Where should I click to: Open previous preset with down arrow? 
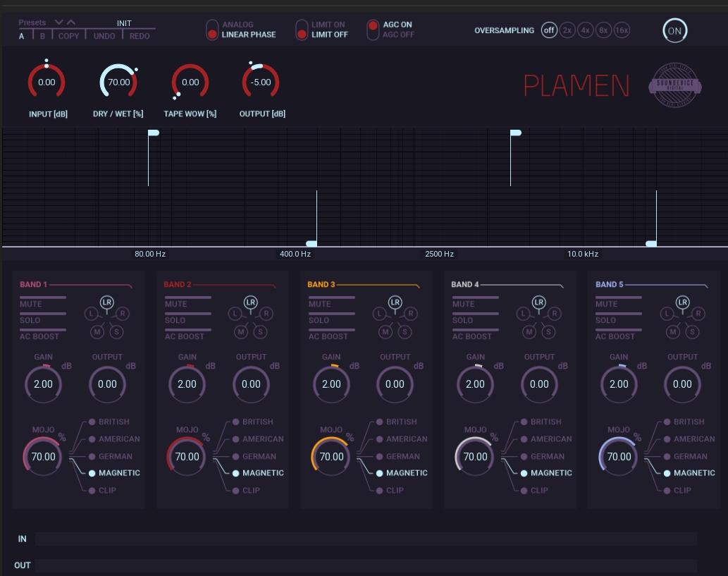coord(59,23)
